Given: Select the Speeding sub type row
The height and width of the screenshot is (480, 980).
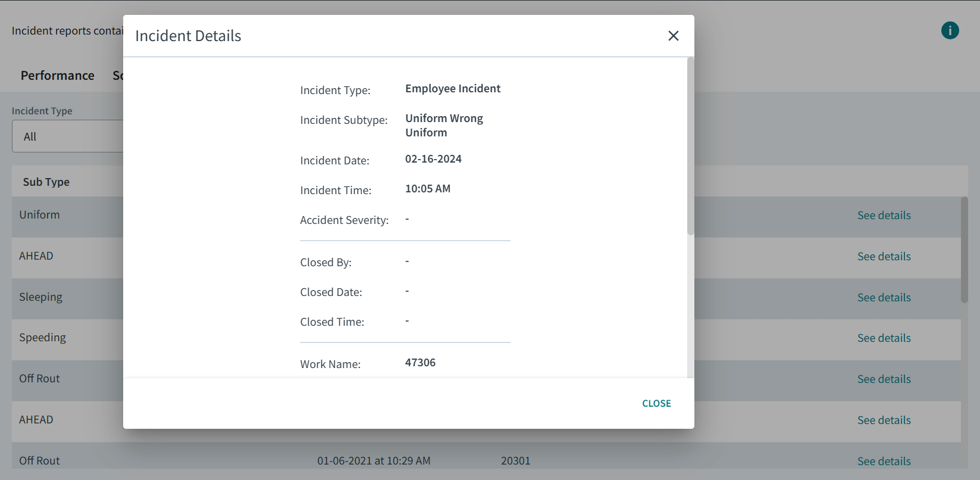Looking at the screenshot, I should click(42, 338).
